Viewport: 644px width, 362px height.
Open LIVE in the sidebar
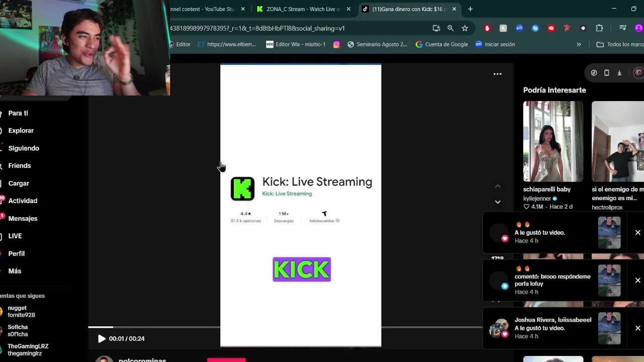[15, 236]
